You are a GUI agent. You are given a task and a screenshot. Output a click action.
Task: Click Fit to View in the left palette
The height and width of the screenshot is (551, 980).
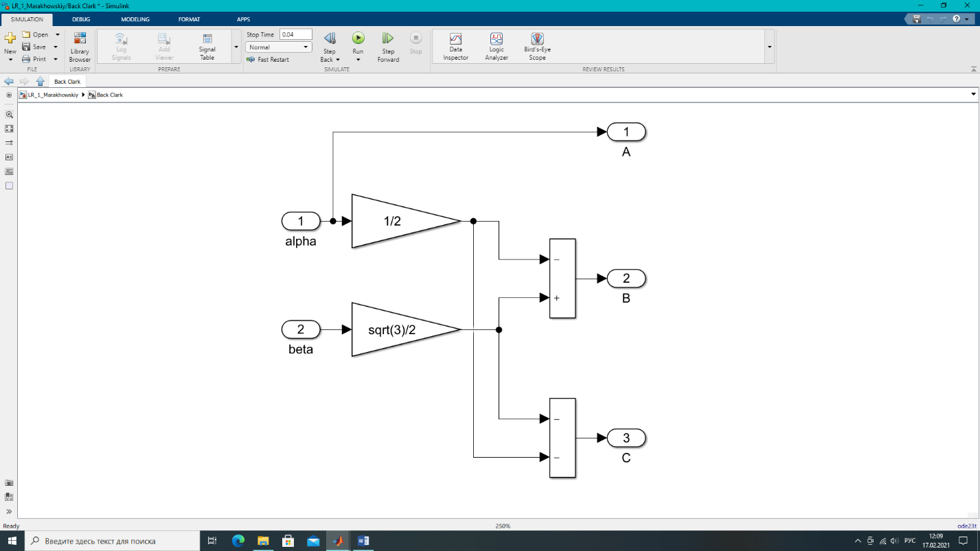(x=9, y=128)
